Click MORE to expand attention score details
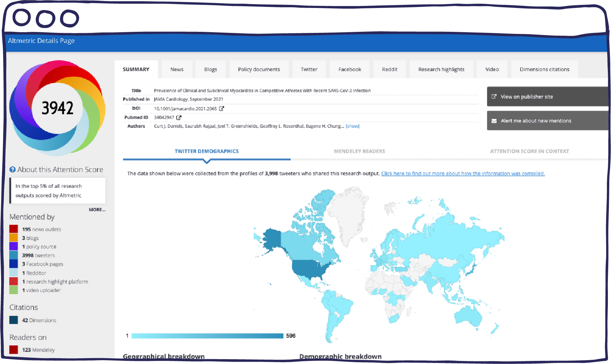This screenshot has height=364, width=611. point(97,210)
